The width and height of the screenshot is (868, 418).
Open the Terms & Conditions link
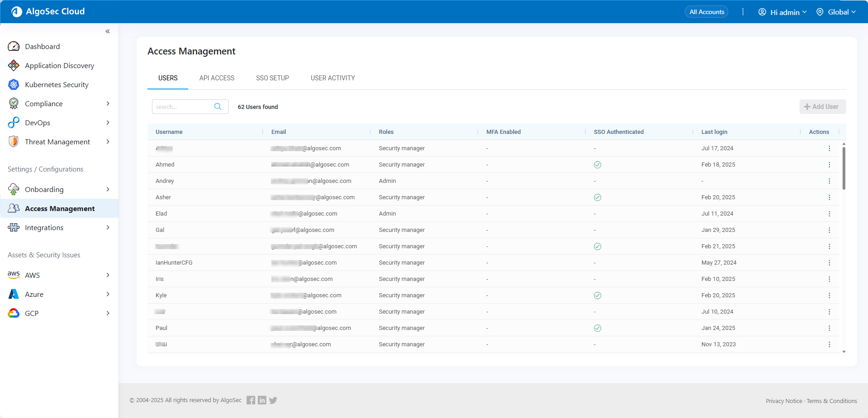pos(832,401)
